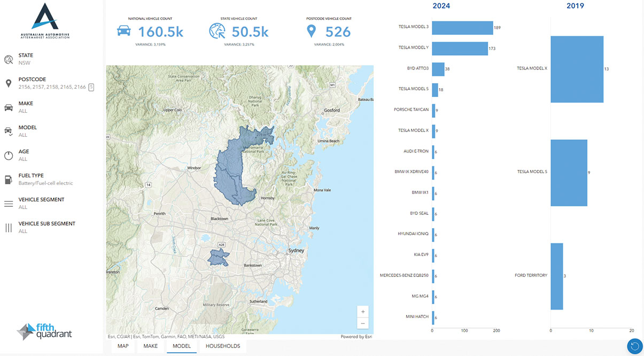Click the 'MINI HATCH' label

417,317
